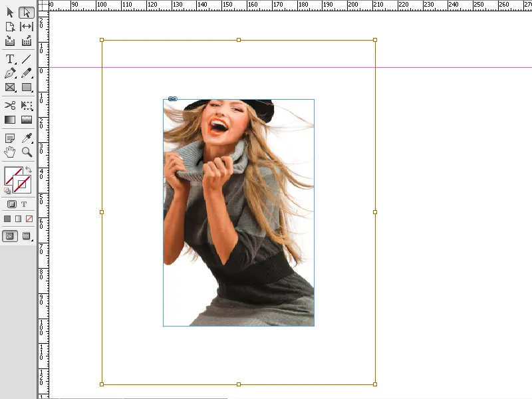
Task: Open the preview mode flyout
Action: pos(31,240)
